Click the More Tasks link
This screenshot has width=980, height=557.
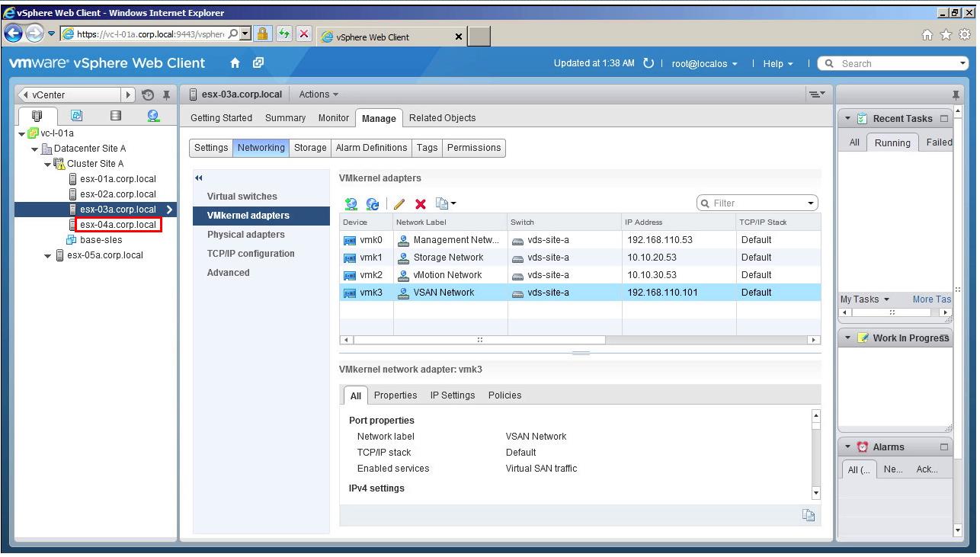click(x=932, y=299)
